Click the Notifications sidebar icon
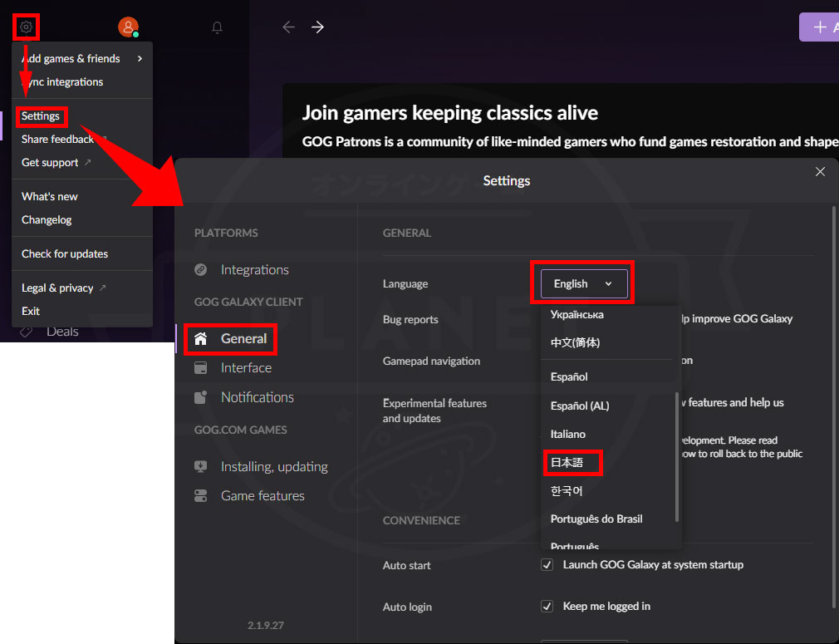The width and height of the screenshot is (839, 644). tap(201, 397)
